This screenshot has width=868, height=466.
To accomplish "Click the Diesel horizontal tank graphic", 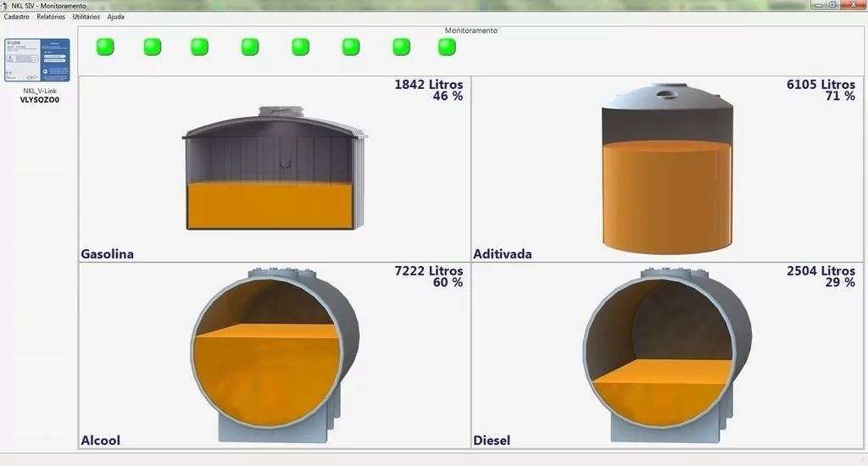I will [x=666, y=356].
